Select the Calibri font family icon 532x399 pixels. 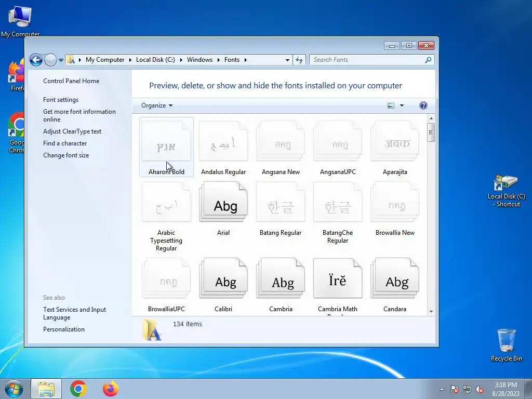click(223, 278)
